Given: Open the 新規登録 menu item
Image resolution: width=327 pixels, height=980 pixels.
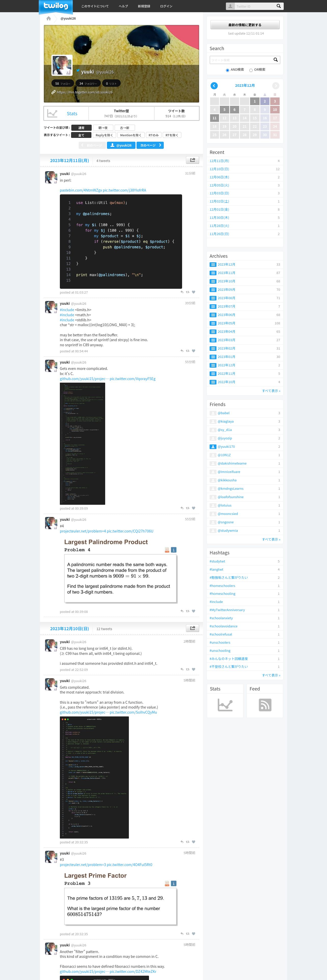Looking at the screenshot, I should pos(144,6).
